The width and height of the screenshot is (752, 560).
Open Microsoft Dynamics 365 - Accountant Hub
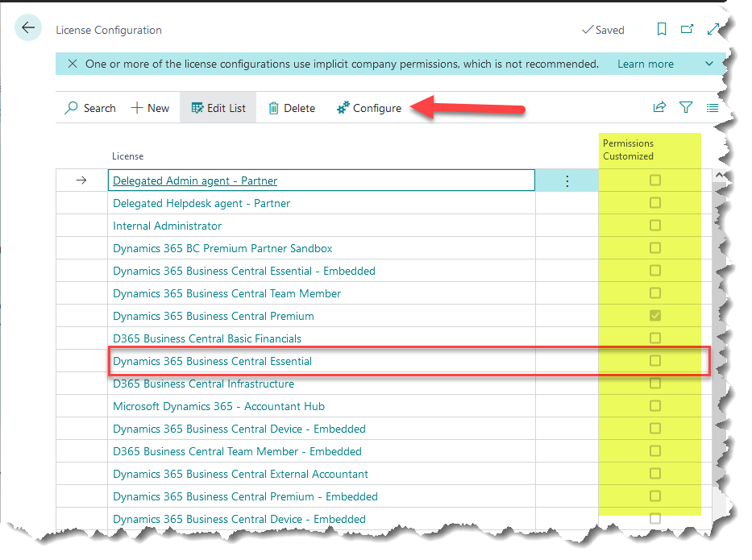pyautogui.click(x=218, y=406)
